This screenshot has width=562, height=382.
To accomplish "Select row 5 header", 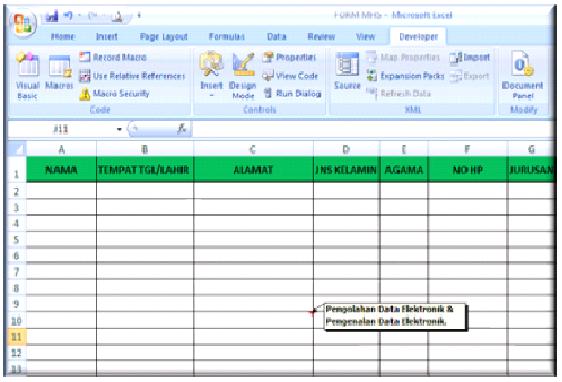I will 16,239.
